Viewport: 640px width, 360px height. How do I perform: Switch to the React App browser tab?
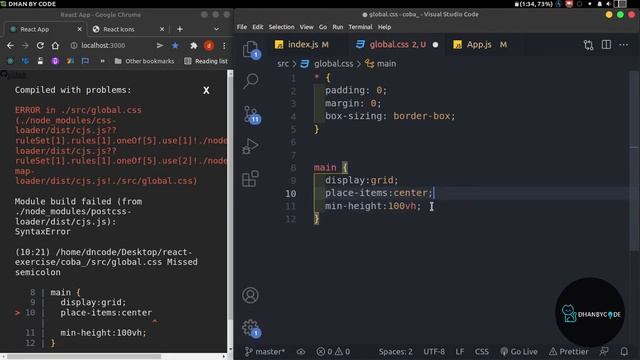pyautogui.click(x=44, y=29)
